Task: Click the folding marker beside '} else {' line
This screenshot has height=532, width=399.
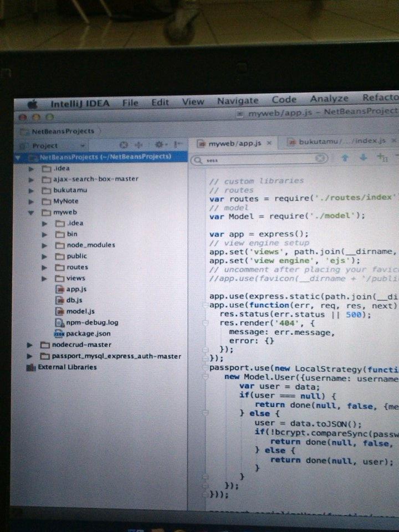Action: (205, 413)
